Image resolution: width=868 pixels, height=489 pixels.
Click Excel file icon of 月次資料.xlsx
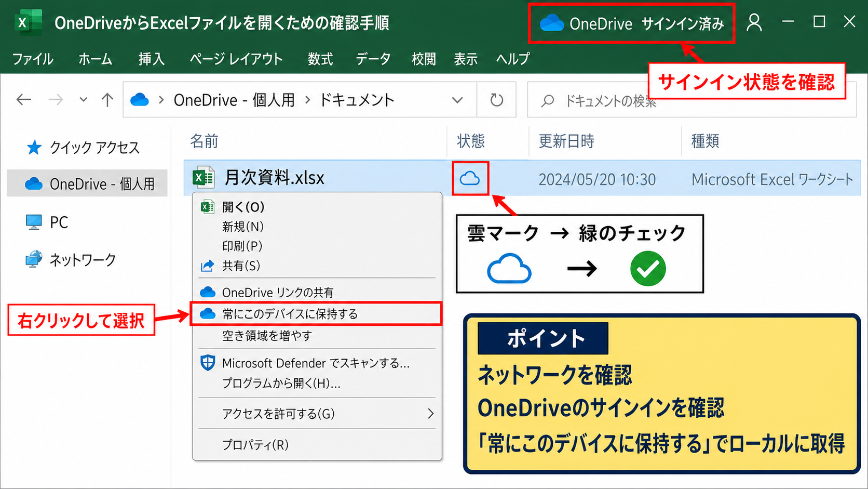click(204, 177)
